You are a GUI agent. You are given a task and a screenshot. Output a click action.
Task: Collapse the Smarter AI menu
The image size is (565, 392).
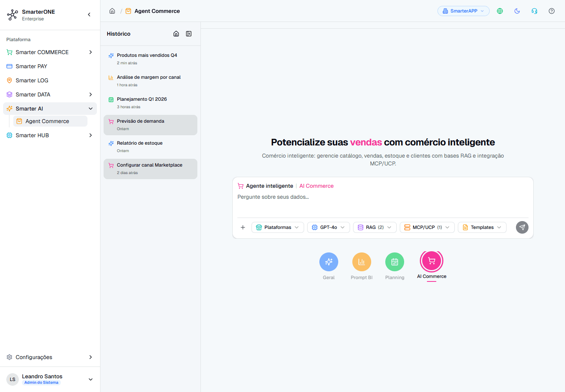[50, 109]
